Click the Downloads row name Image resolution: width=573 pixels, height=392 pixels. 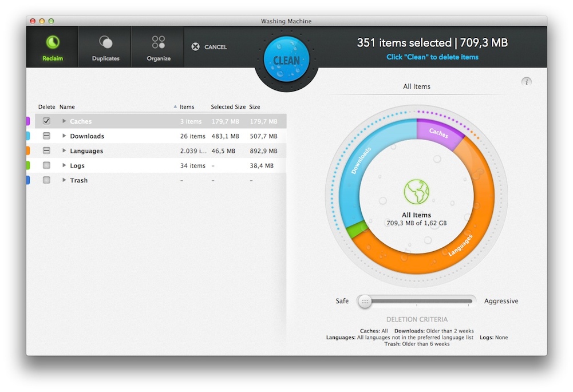(87, 136)
